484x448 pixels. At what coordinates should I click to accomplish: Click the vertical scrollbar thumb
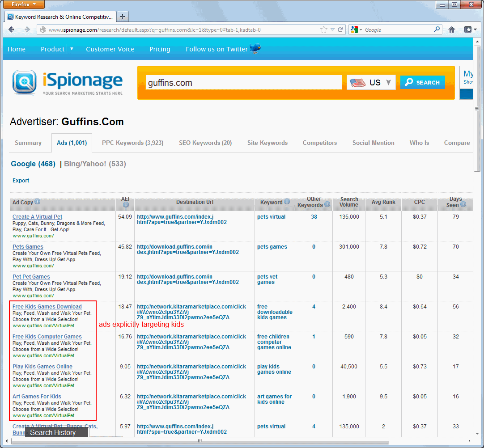[x=477, y=108]
